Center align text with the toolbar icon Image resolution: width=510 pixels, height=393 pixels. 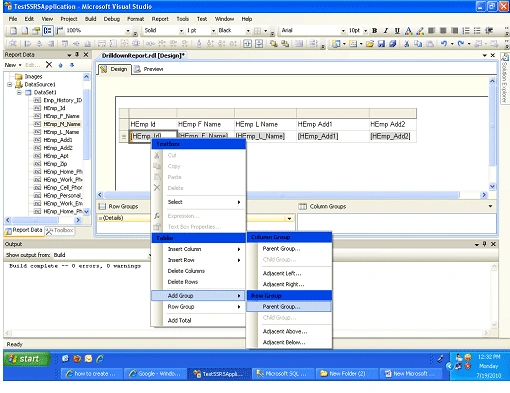point(443,31)
